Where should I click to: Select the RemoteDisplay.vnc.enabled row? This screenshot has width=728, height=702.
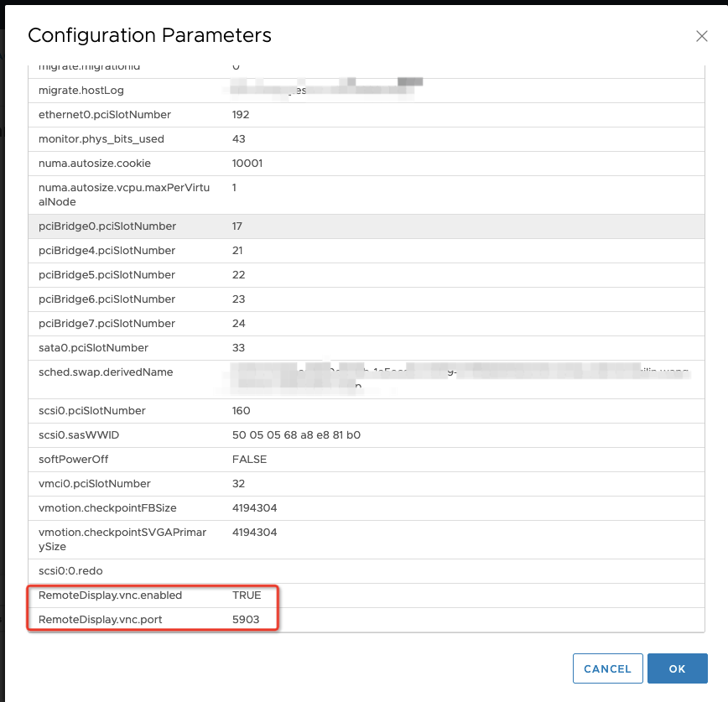(x=109, y=595)
